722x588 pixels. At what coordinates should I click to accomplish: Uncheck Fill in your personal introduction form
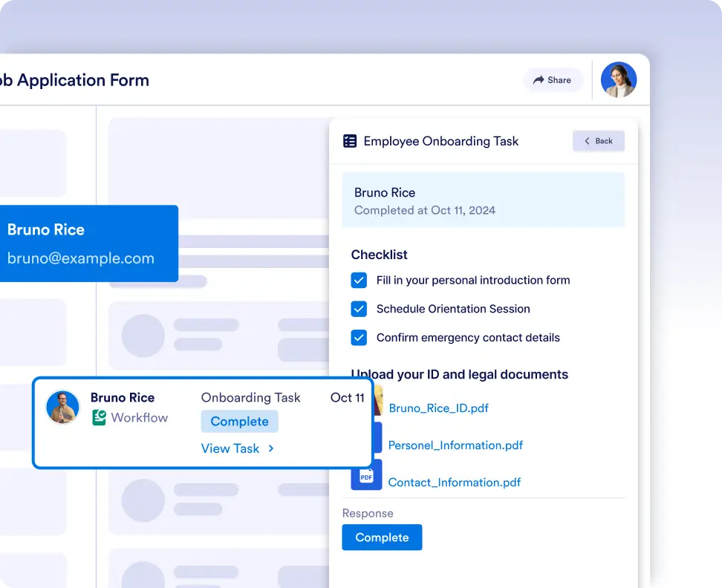pos(359,280)
